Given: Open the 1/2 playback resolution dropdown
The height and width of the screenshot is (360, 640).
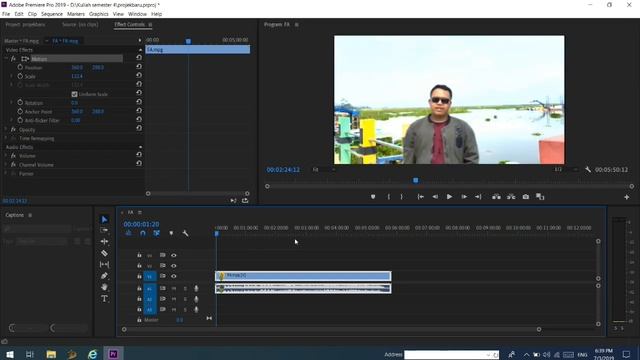Looking at the screenshot, I should (566, 169).
